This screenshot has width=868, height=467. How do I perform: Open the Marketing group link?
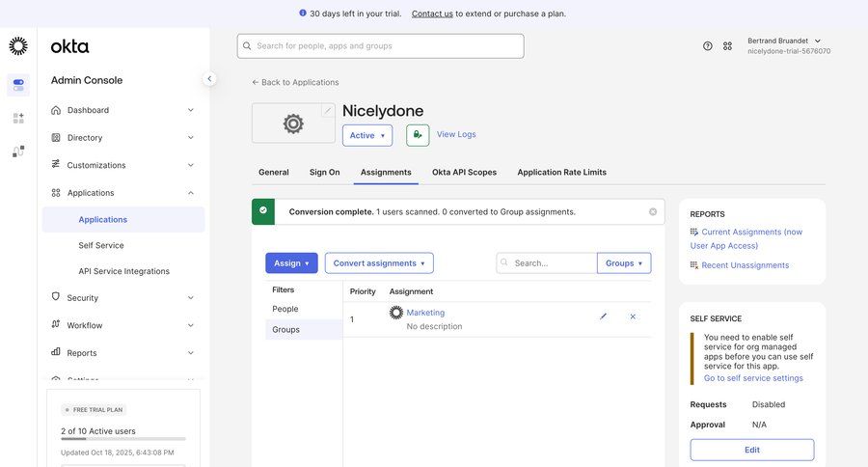[425, 313]
